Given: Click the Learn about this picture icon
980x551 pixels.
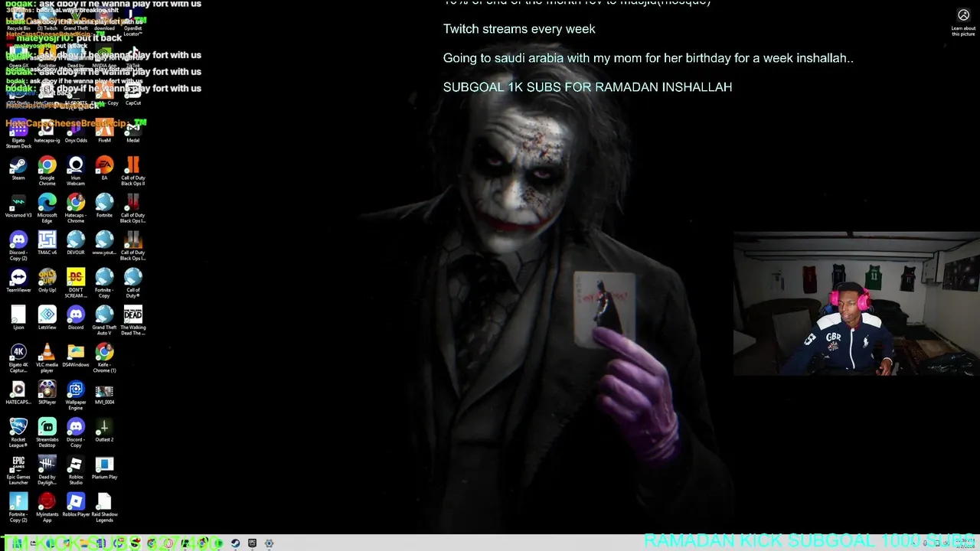Looking at the screenshot, I should pyautogui.click(x=963, y=15).
